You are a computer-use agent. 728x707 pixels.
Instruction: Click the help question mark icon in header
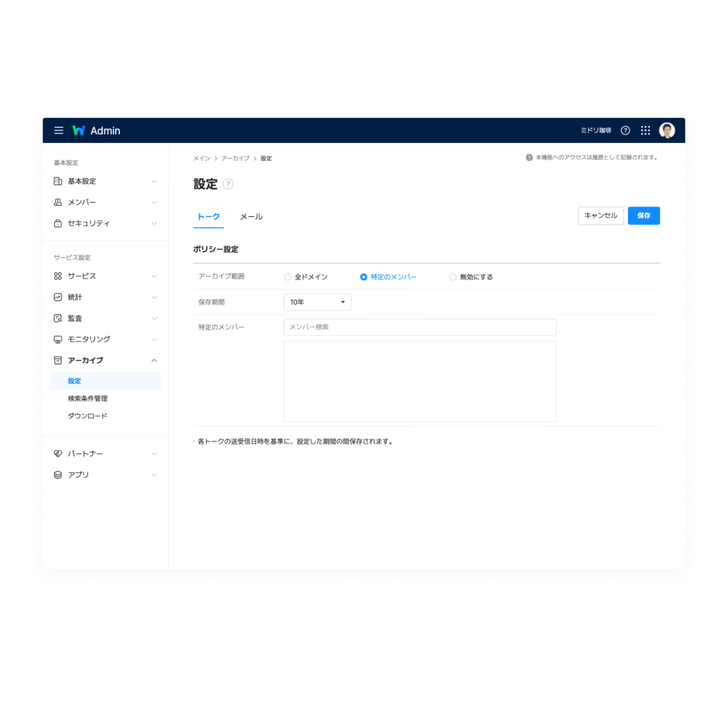(x=626, y=131)
